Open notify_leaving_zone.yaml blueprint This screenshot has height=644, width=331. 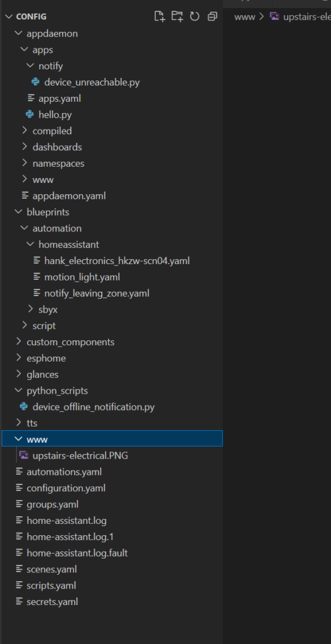tap(97, 293)
